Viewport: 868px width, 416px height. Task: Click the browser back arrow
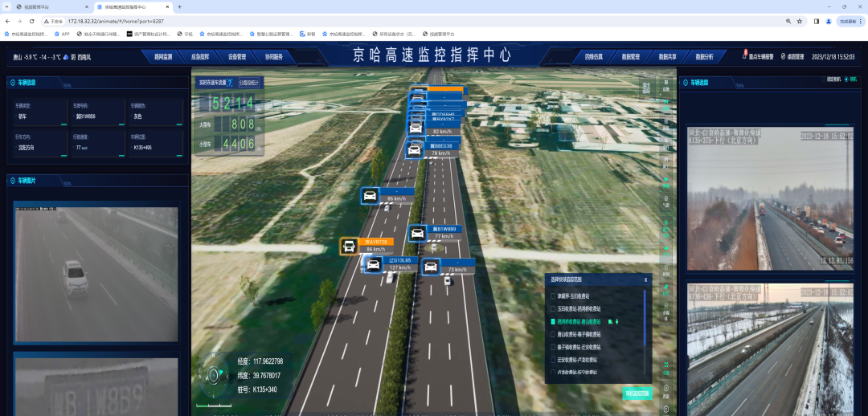coord(7,21)
